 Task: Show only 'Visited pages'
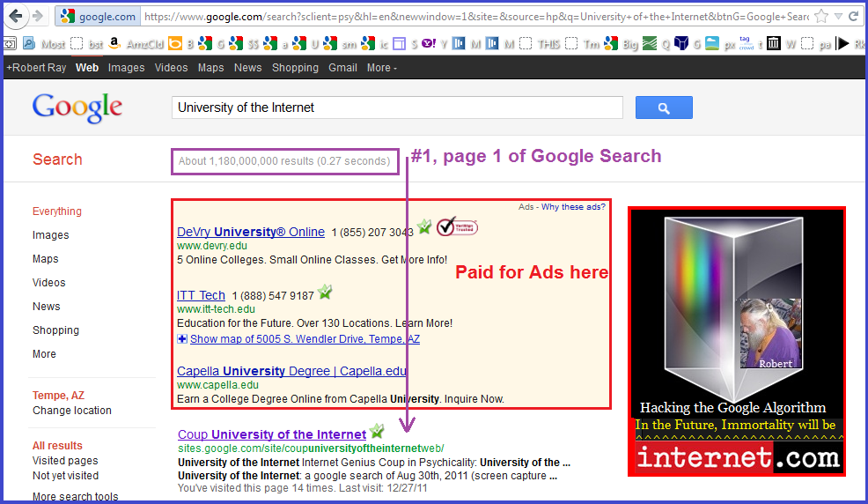click(x=65, y=460)
